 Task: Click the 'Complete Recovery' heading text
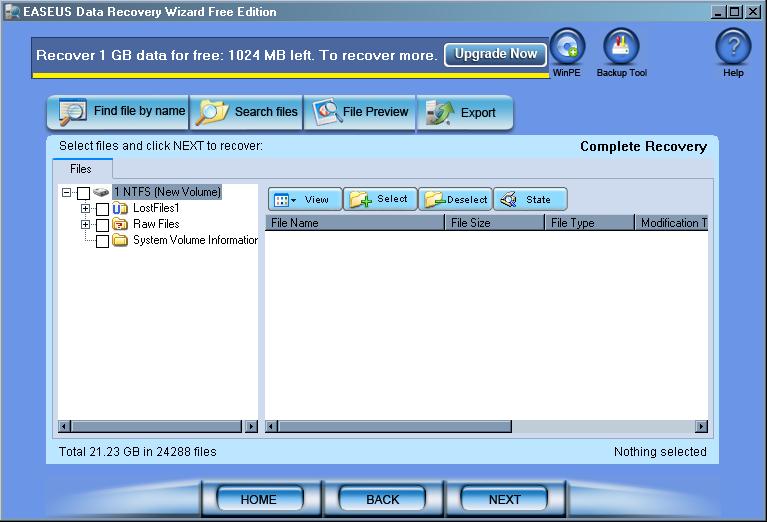pos(643,147)
